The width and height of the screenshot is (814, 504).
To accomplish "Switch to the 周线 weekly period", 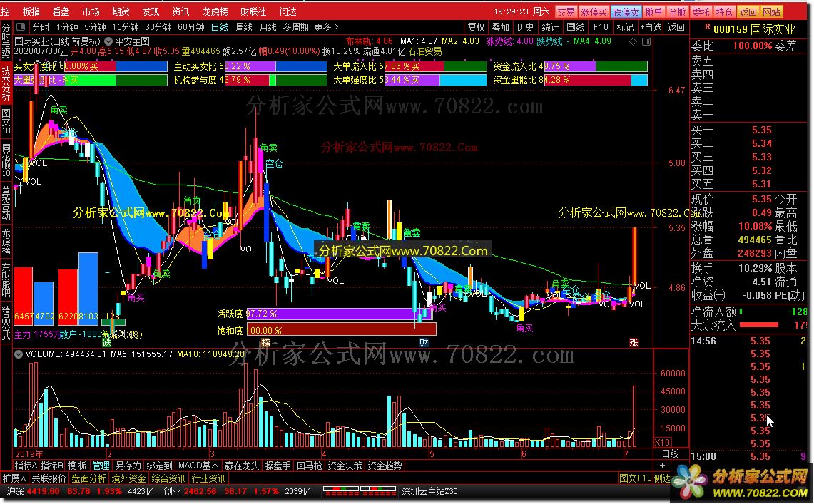I will coord(243,27).
